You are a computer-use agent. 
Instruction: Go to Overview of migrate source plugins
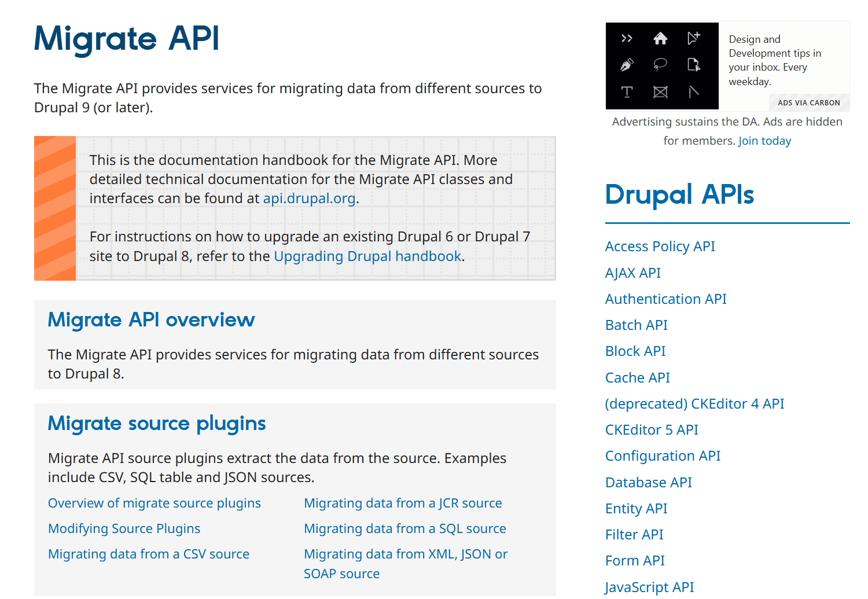155,504
